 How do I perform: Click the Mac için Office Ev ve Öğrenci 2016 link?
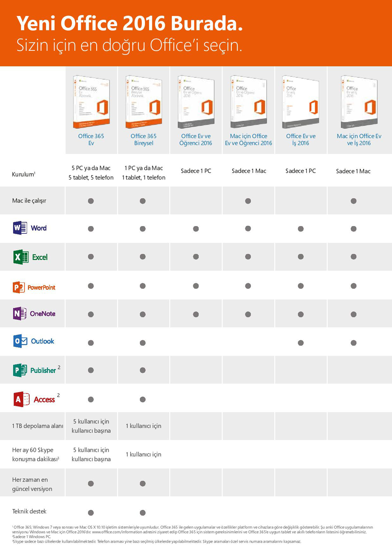click(x=248, y=139)
